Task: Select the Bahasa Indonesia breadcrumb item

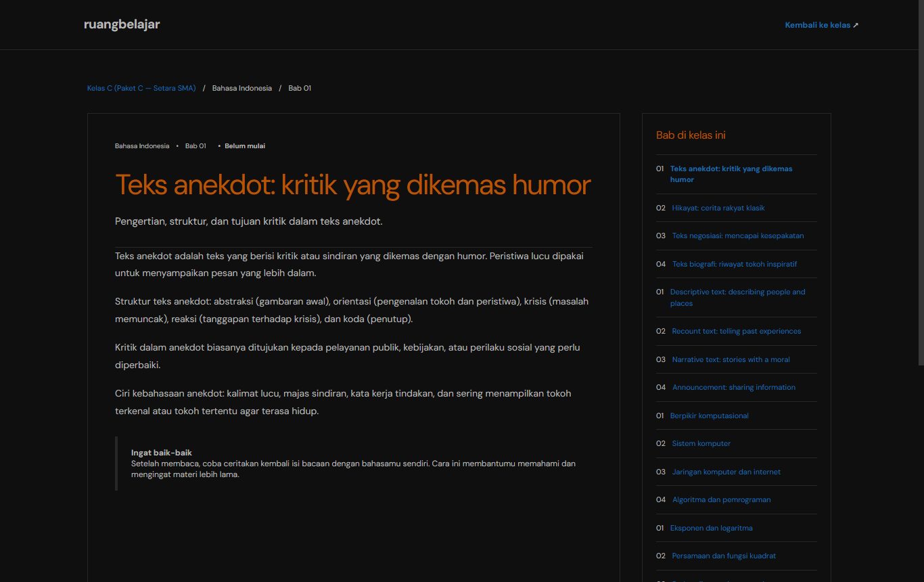Action: [x=242, y=88]
